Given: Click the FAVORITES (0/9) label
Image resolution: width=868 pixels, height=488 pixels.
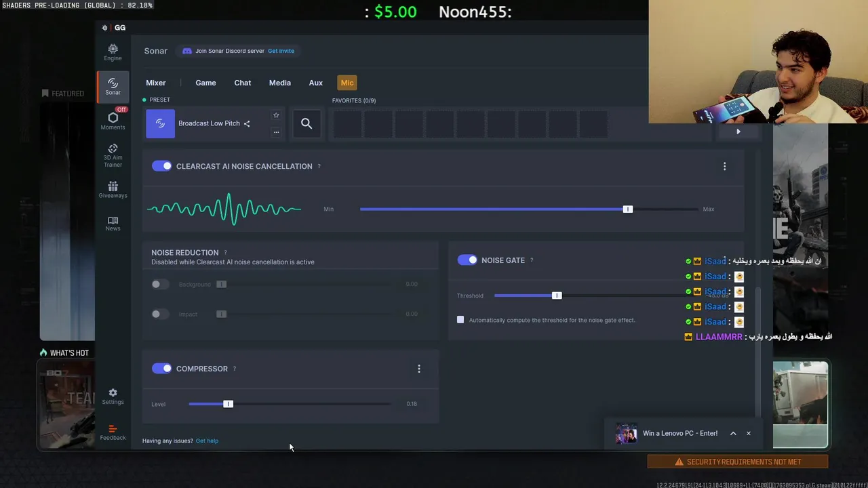Looking at the screenshot, I should click(354, 100).
